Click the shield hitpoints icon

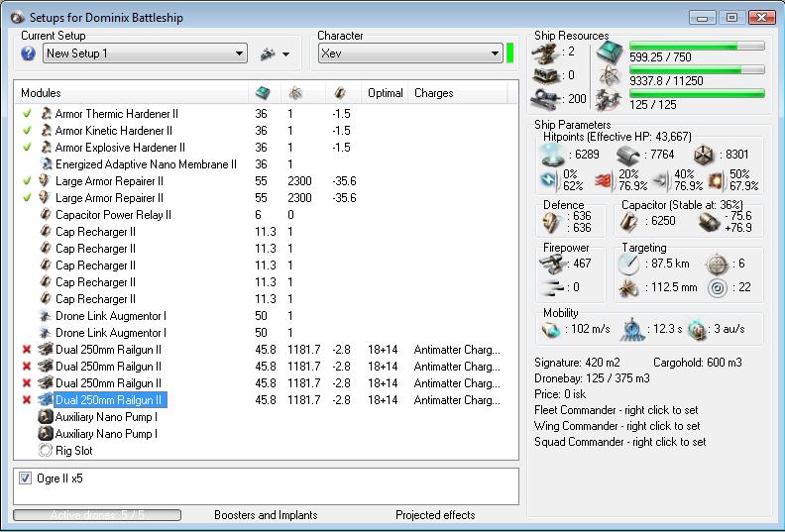click(553, 155)
